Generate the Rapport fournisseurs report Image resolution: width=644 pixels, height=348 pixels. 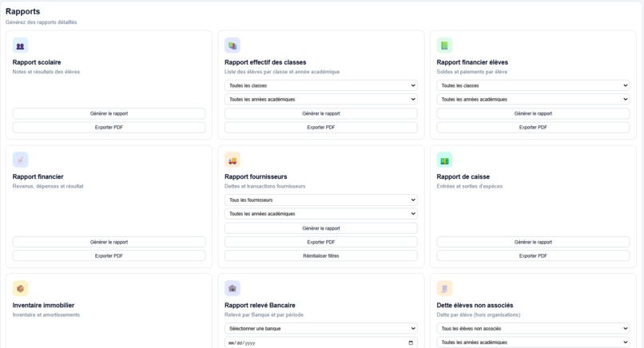(320, 228)
